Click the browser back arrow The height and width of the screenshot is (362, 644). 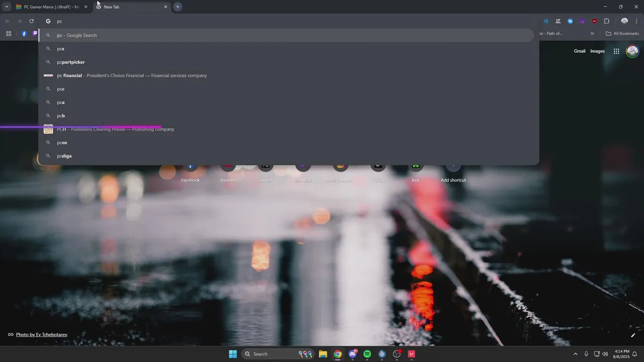tap(7, 21)
